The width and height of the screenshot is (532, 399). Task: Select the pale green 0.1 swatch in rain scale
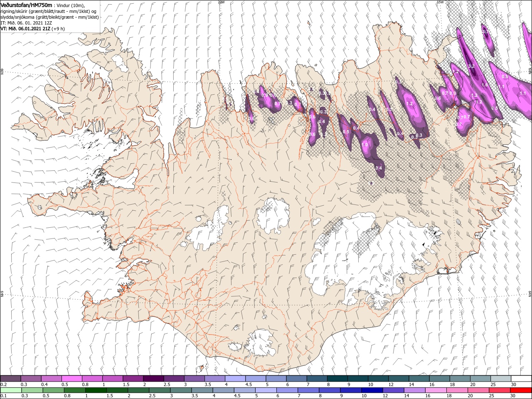[x=10, y=390]
